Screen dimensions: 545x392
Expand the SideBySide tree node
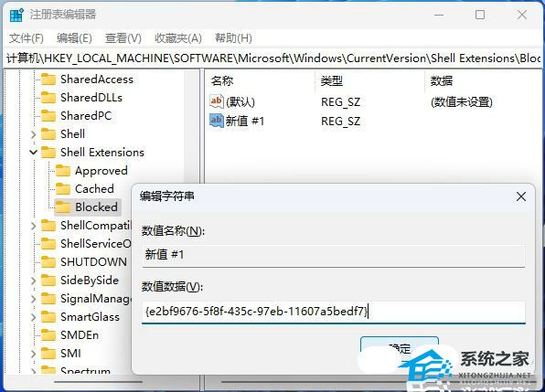(33, 281)
